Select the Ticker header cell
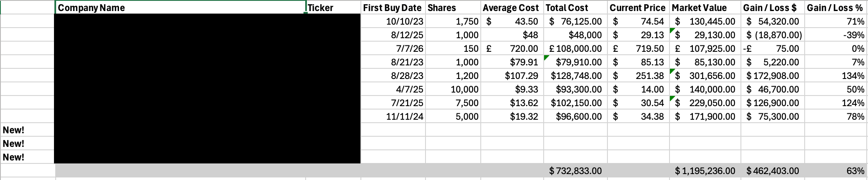868x180 pixels. 333,8
